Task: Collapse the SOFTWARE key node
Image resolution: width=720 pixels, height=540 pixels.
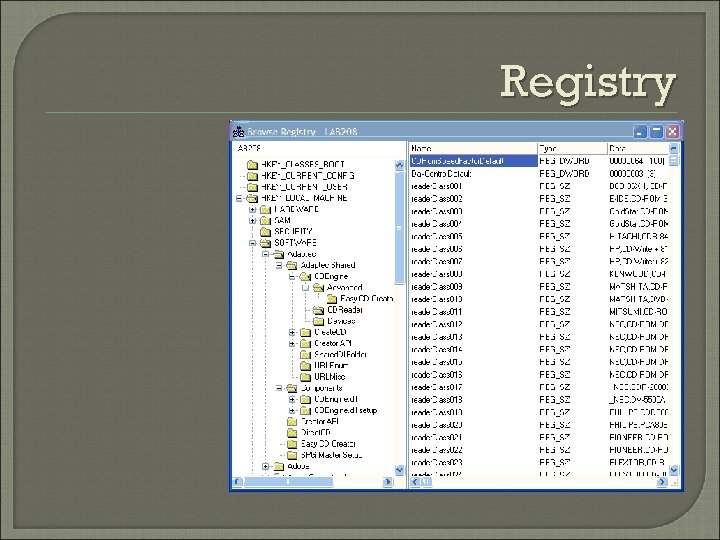Action: 252,243
